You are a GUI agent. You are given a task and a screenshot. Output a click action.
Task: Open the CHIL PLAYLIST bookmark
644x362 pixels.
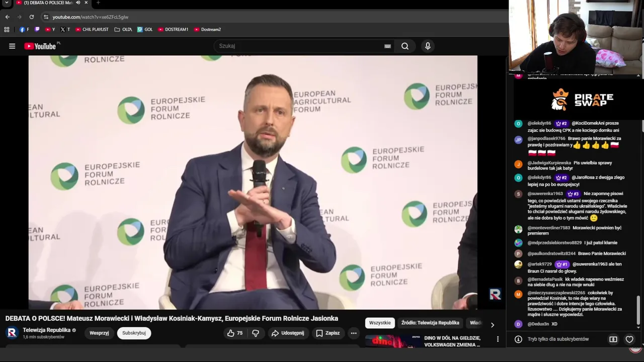(x=92, y=30)
